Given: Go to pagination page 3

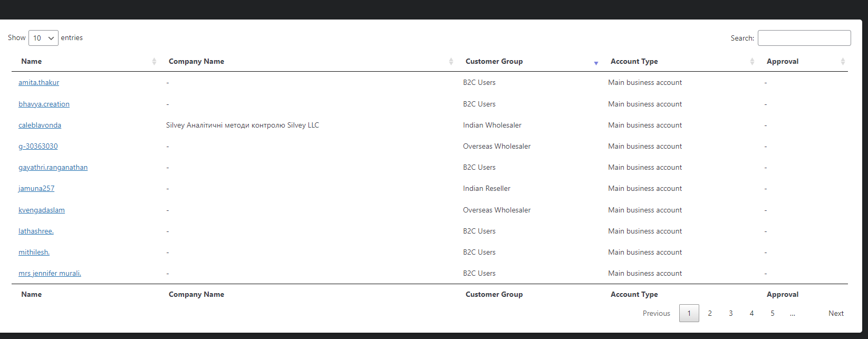Looking at the screenshot, I should [731, 313].
